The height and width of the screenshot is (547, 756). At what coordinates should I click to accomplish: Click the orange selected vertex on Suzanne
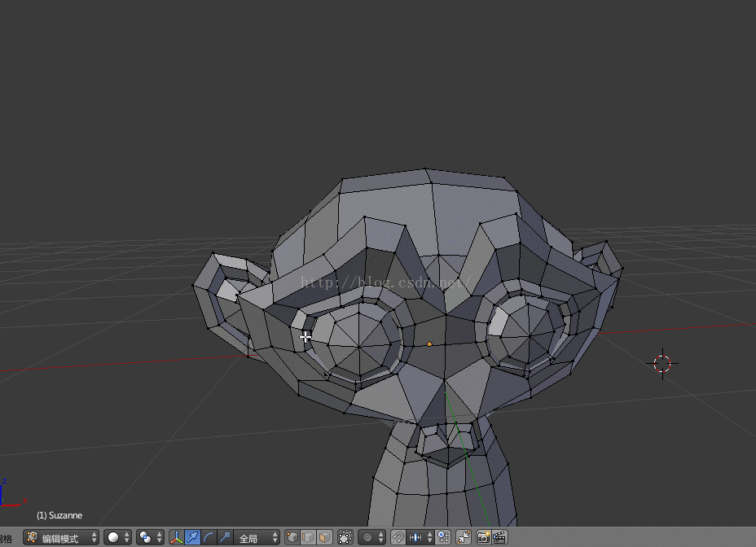[x=429, y=344]
